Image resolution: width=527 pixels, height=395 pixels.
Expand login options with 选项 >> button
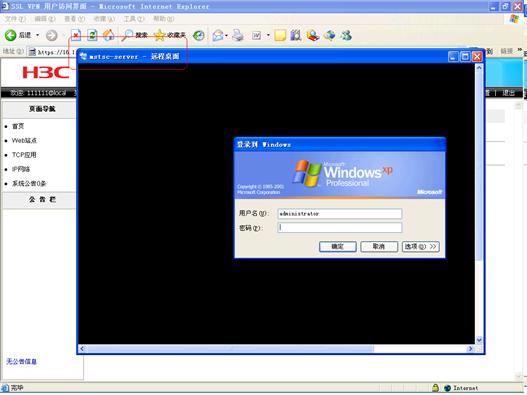tap(420, 247)
